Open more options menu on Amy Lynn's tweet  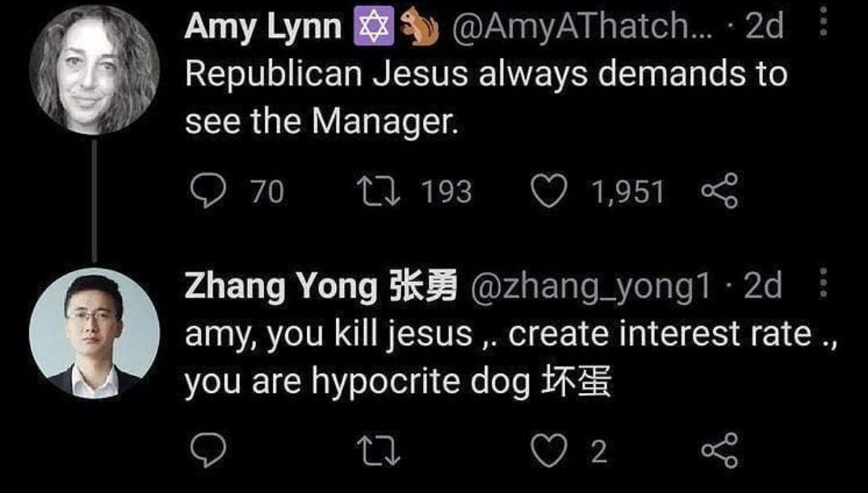pyautogui.click(x=824, y=24)
